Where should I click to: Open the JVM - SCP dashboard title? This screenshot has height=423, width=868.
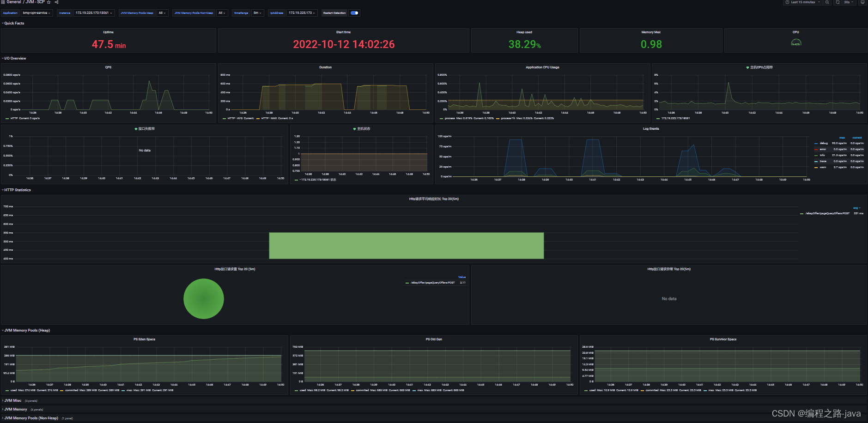[x=35, y=2]
